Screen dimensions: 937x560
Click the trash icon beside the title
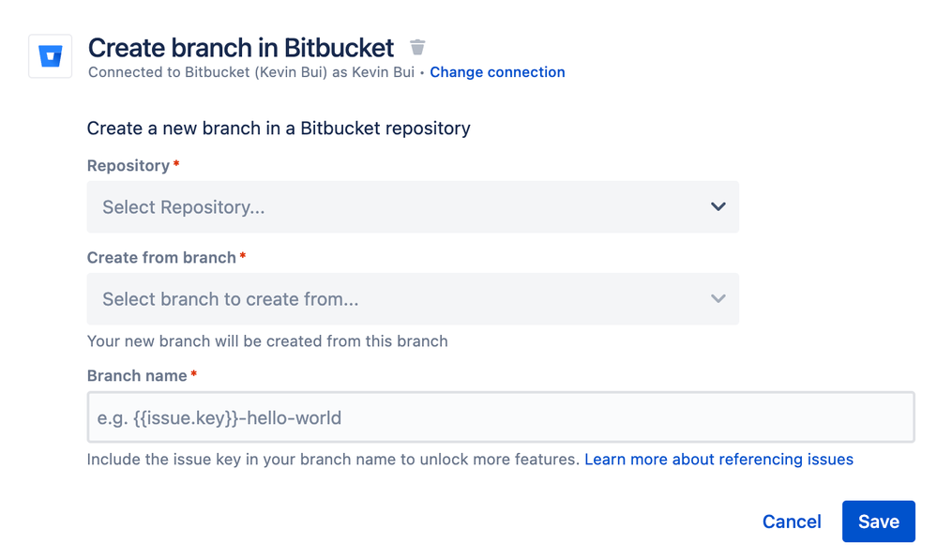pos(416,47)
